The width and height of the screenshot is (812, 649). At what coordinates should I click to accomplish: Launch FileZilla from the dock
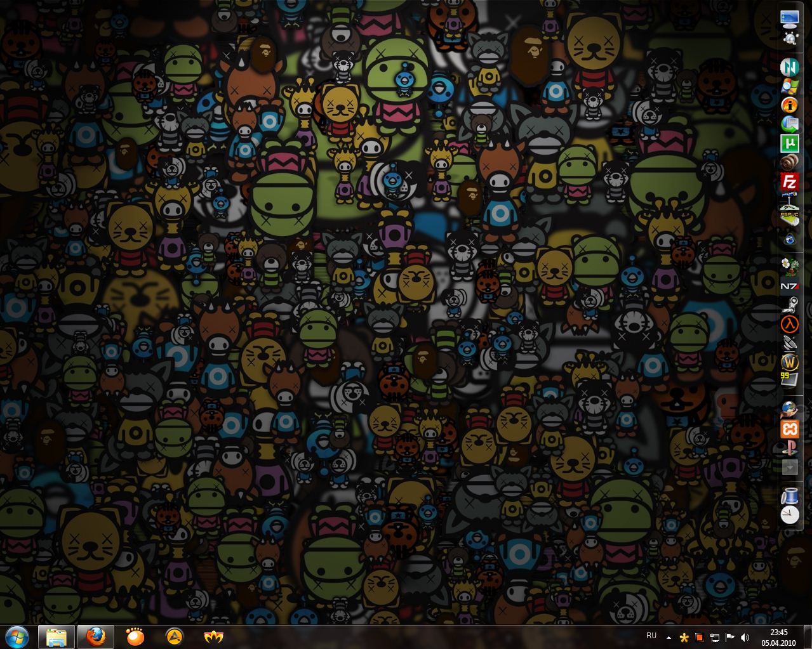(790, 181)
